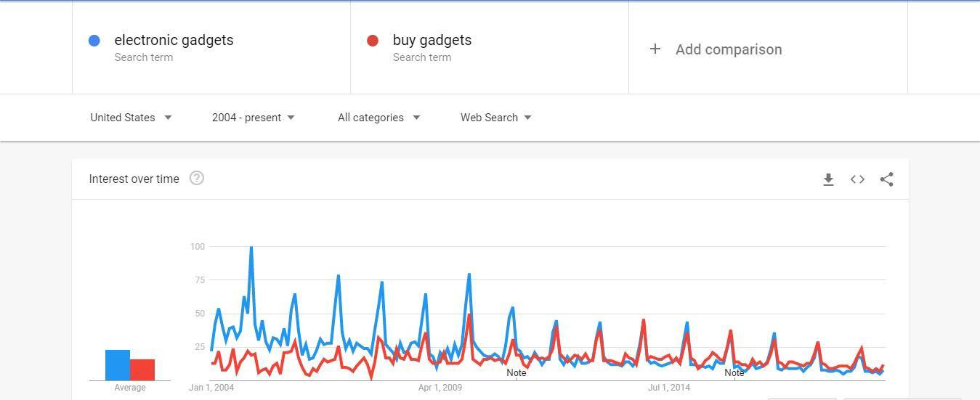Expand the 2004 - present time range dropdown
This screenshot has height=400, width=980.
coord(254,118)
